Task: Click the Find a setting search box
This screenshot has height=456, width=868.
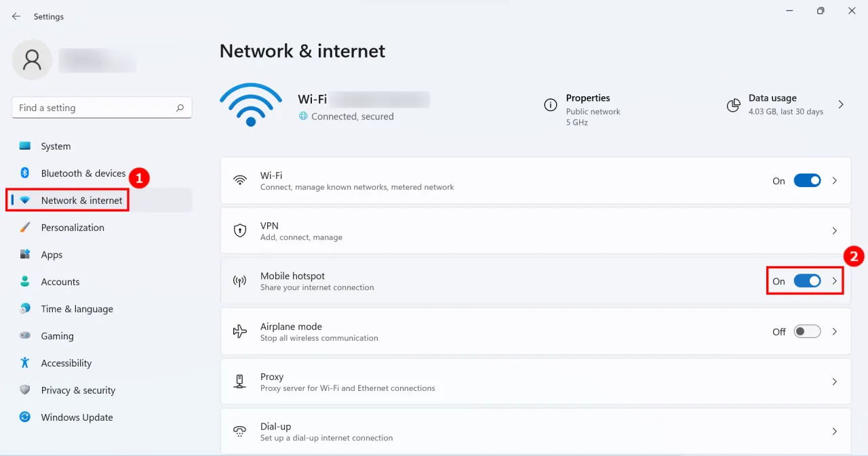Action: click(x=102, y=107)
